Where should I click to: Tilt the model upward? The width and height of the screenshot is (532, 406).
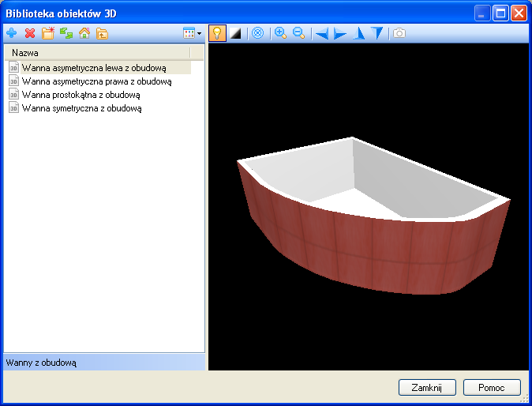coord(360,33)
